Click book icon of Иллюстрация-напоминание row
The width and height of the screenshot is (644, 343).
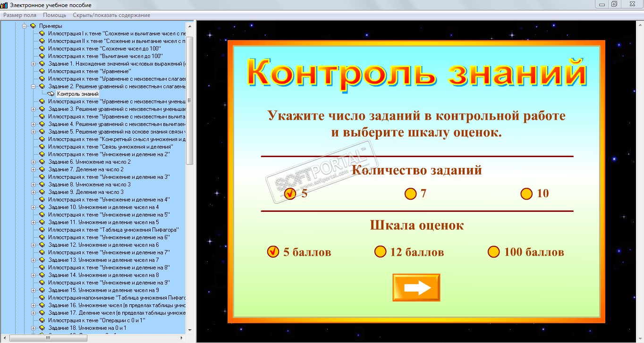(x=42, y=298)
